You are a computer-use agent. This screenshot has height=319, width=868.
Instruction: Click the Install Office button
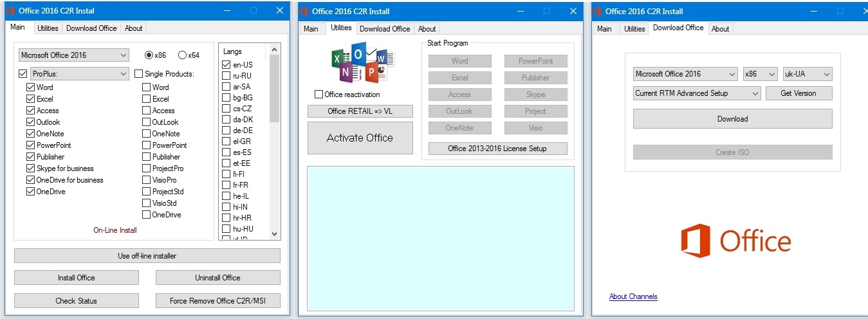coord(76,278)
